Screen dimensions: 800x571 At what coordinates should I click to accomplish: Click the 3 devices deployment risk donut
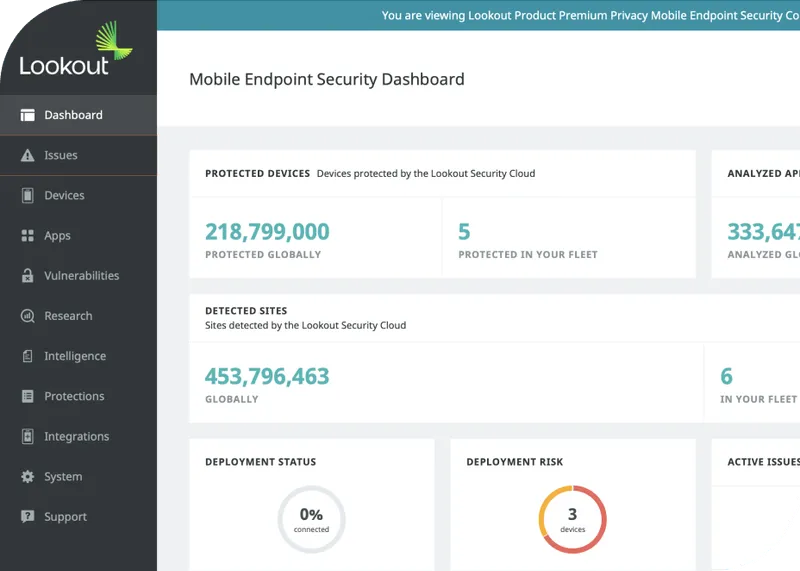click(572, 519)
